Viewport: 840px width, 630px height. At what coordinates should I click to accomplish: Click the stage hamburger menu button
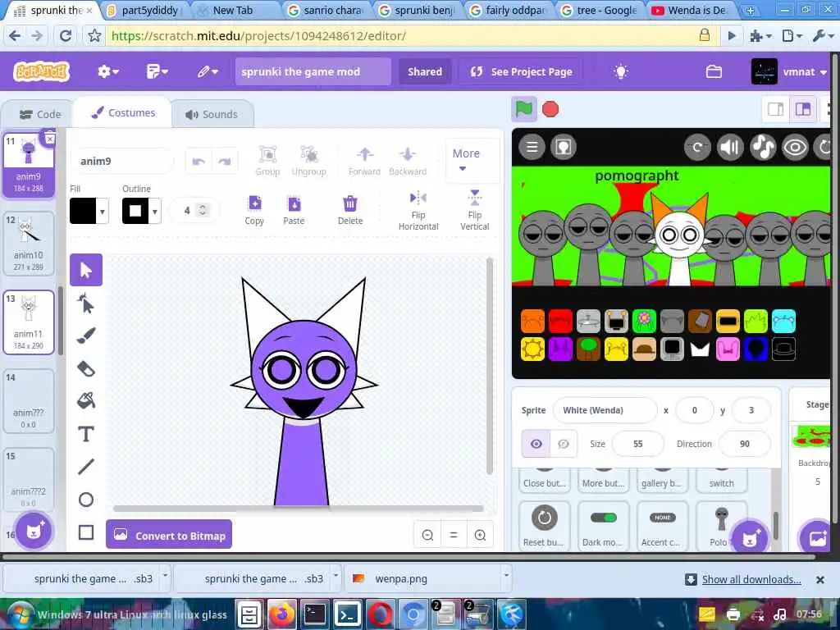tap(532, 147)
